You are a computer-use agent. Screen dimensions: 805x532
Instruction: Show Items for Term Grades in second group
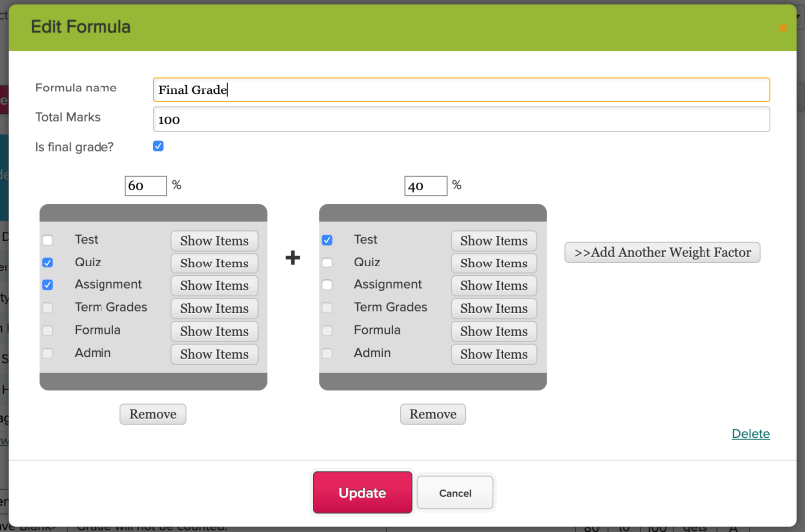494,309
